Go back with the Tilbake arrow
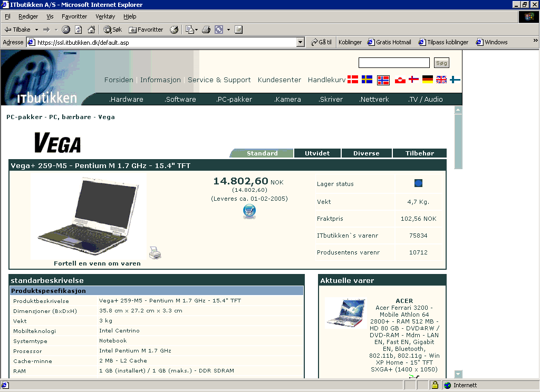The height and width of the screenshot is (392, 540). point(17,30)
